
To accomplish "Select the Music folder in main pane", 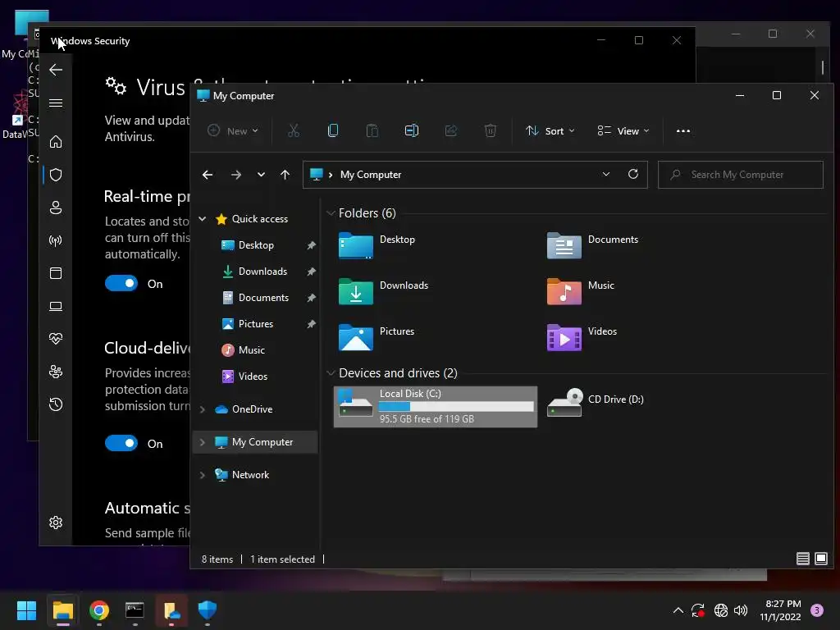I will coord(582,291).
